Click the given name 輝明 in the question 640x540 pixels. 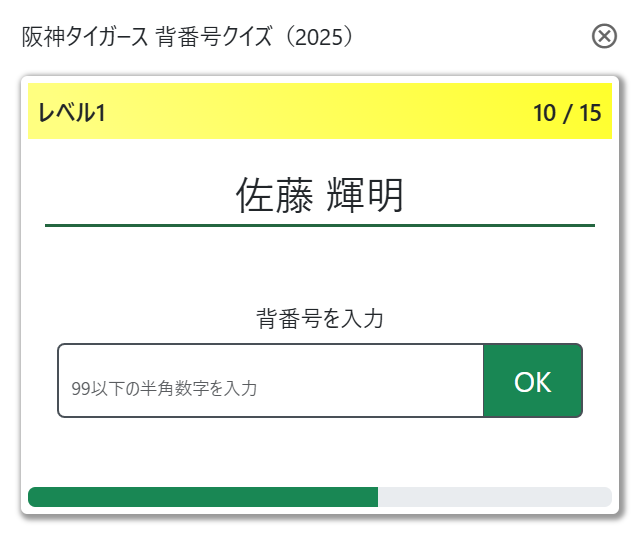tap(365, 195)
